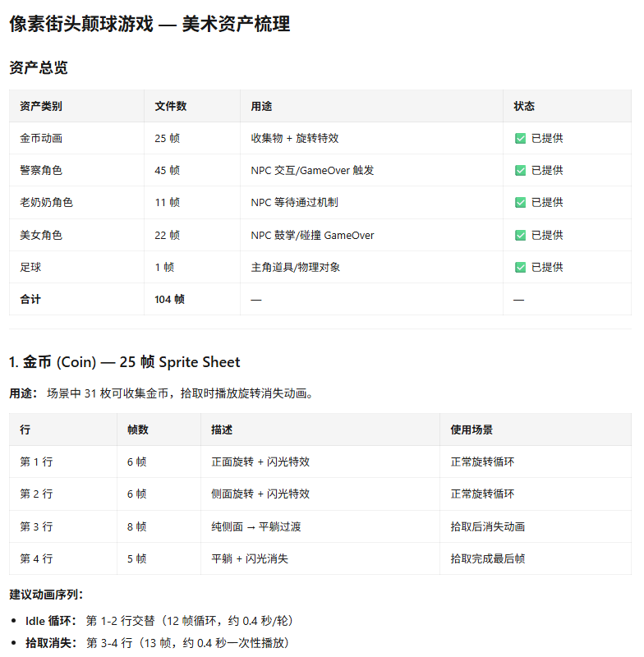Viewport: 644px width, 657px height.
Task: Click the 资产总览 heading
Action: pyautogui.click(x=39, y=67)
